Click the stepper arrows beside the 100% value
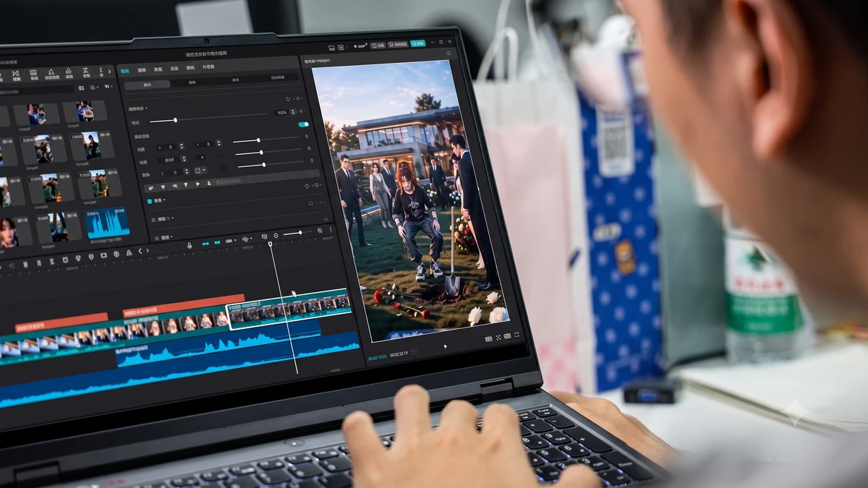 coord(293,113)
